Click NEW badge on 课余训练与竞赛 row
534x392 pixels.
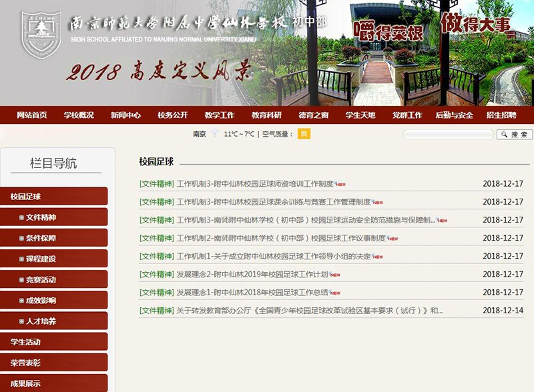[377, 202]
